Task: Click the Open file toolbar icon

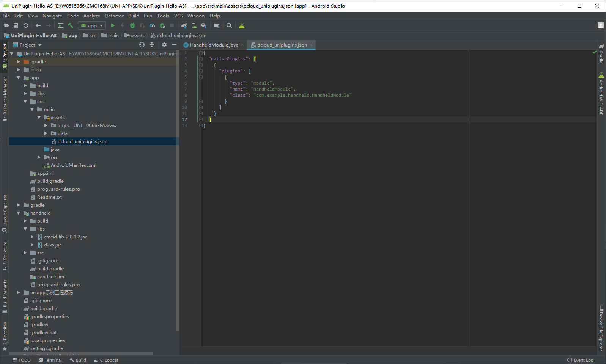Action: point(6,25)
